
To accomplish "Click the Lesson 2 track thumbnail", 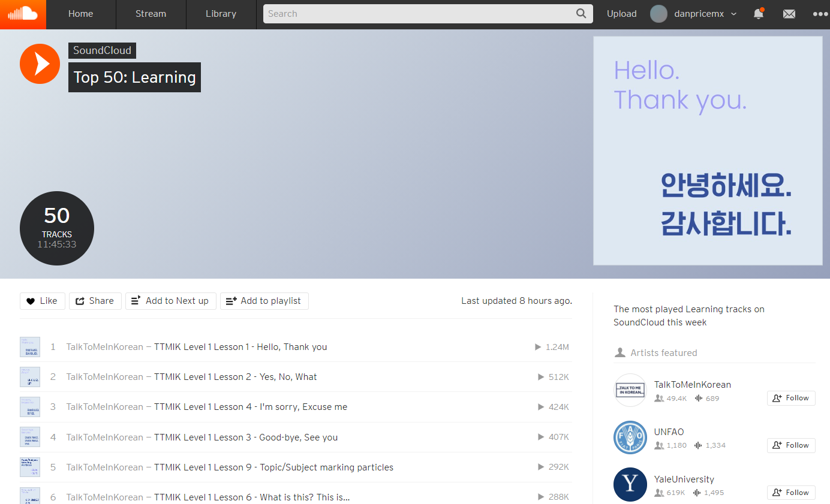I will pyautogui.click(x=30, y=377).
